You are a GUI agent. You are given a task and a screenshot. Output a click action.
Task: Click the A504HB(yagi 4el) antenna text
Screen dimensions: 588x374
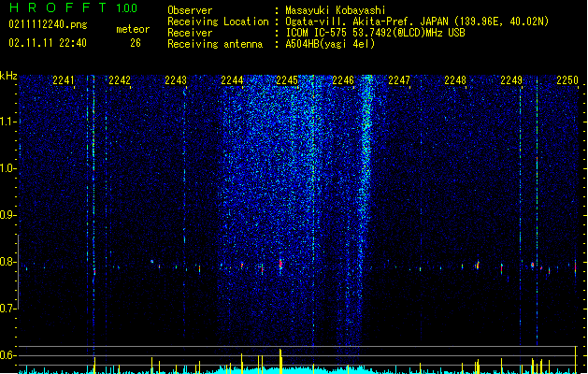[x=330, y=44]
